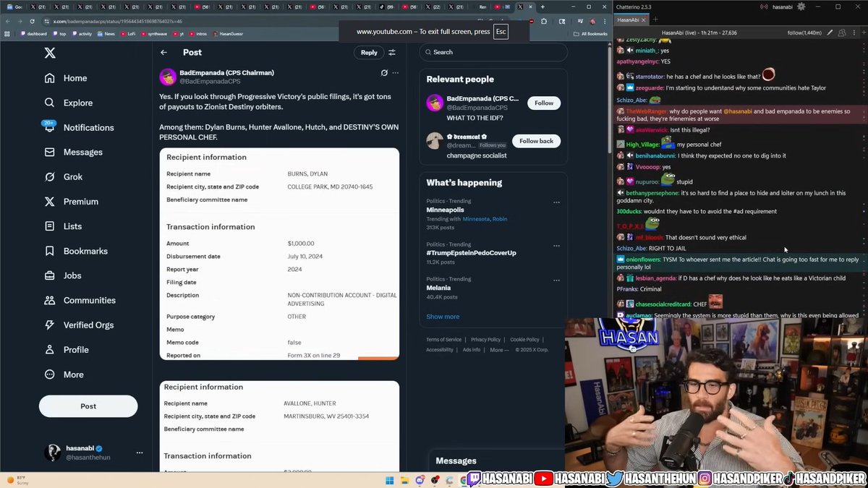Click the Communities people icon
This screenshot has height=488, width=868.
[x=50, y=300]
